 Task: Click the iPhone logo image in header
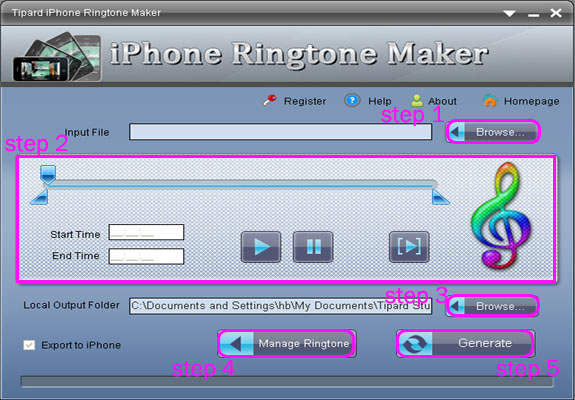pyautogui.click(x=57, y=56)
